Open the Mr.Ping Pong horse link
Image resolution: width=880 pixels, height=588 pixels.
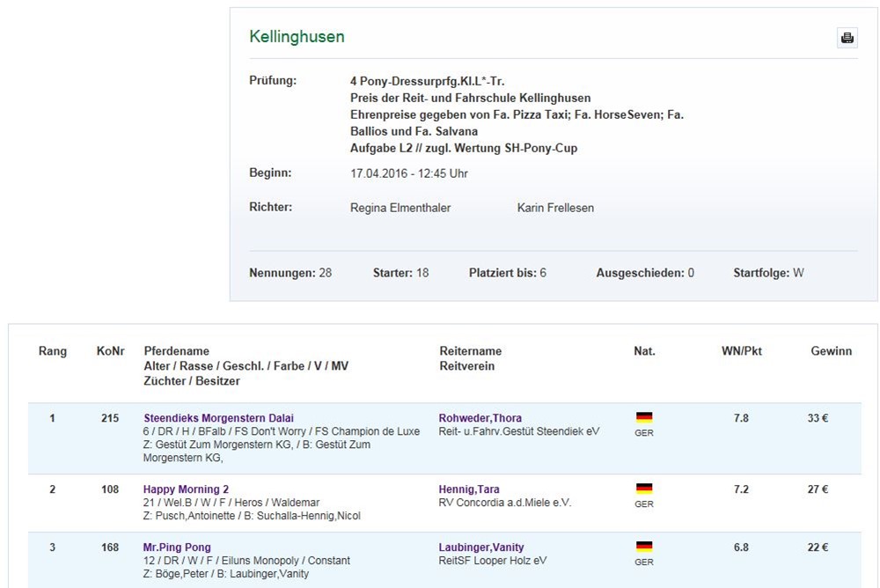coord(177,548)
